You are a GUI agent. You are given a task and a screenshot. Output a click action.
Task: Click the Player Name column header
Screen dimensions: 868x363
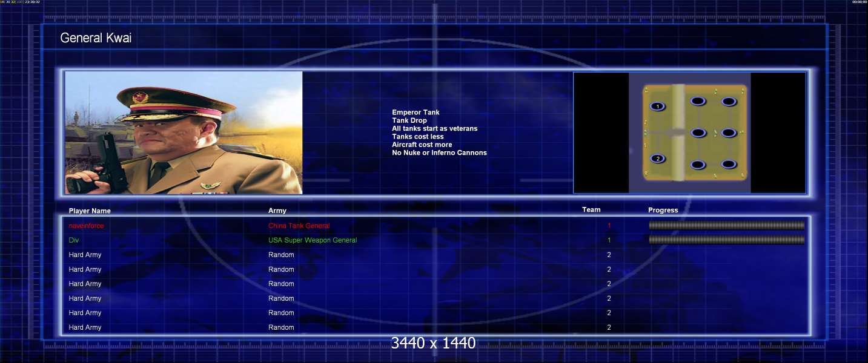(90, 211)
